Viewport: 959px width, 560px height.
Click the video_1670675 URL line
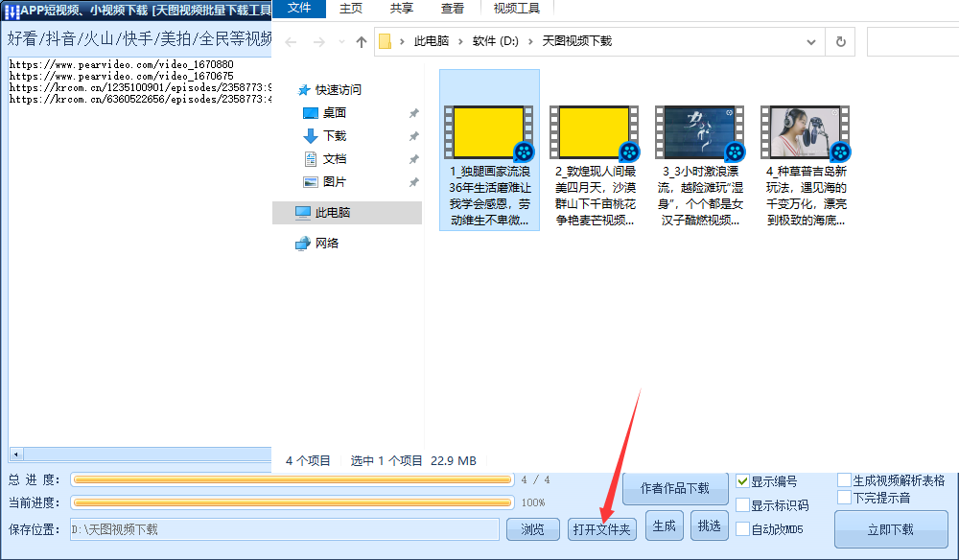point(121,76)
